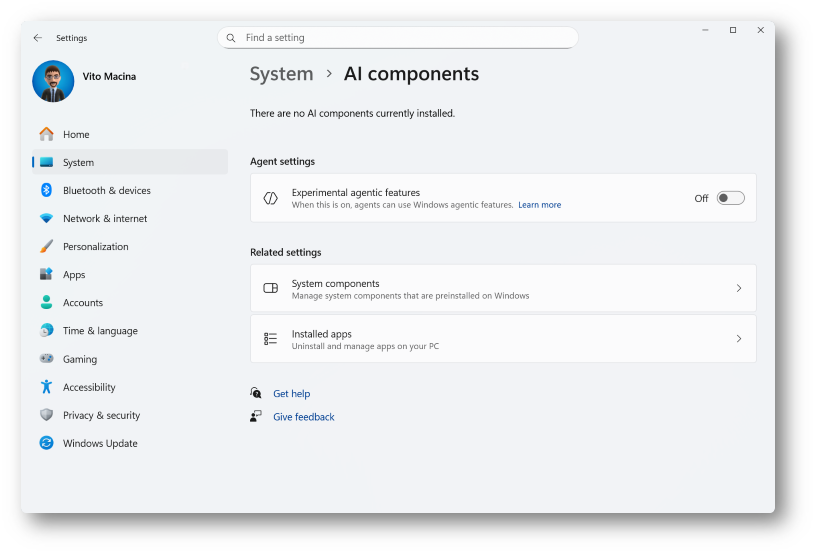Viewport: 817px width, 555px height.
Task: Expand System components chevron arrow
Action: pyautogui.click(x=739, y=288)
